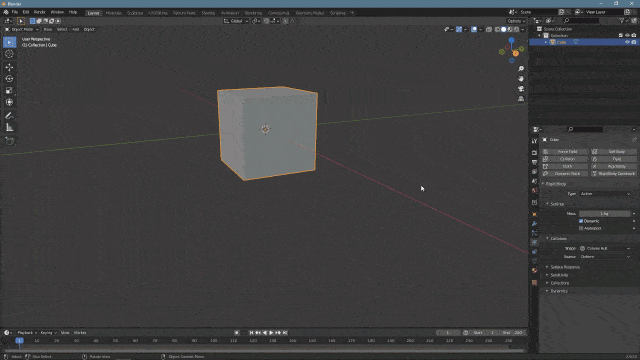Open the Blender logo app menu
Viewport: 640px width, 360px height.
pyautogui.click(x=6, y=12)
